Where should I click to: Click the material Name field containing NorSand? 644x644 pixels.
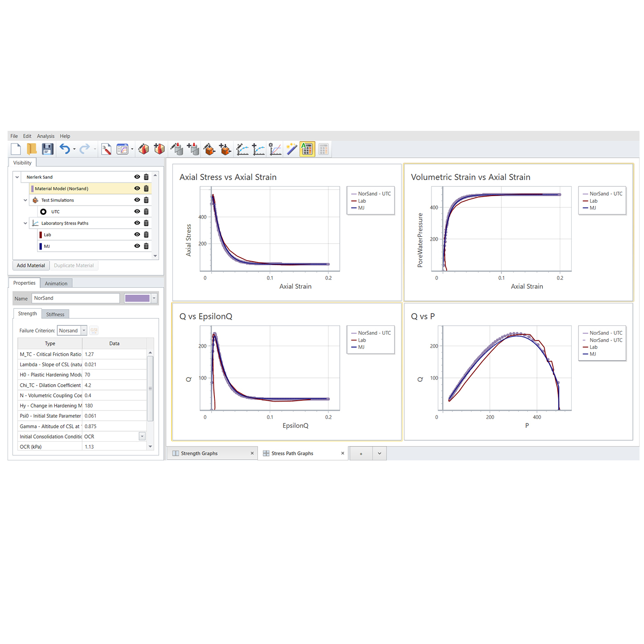point(76,298)
